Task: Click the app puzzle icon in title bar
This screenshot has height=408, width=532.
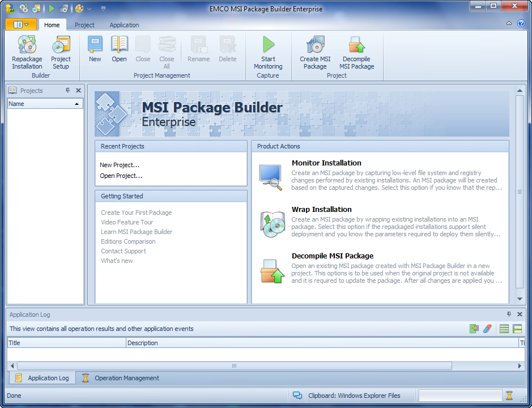Action: coord(10,8)
